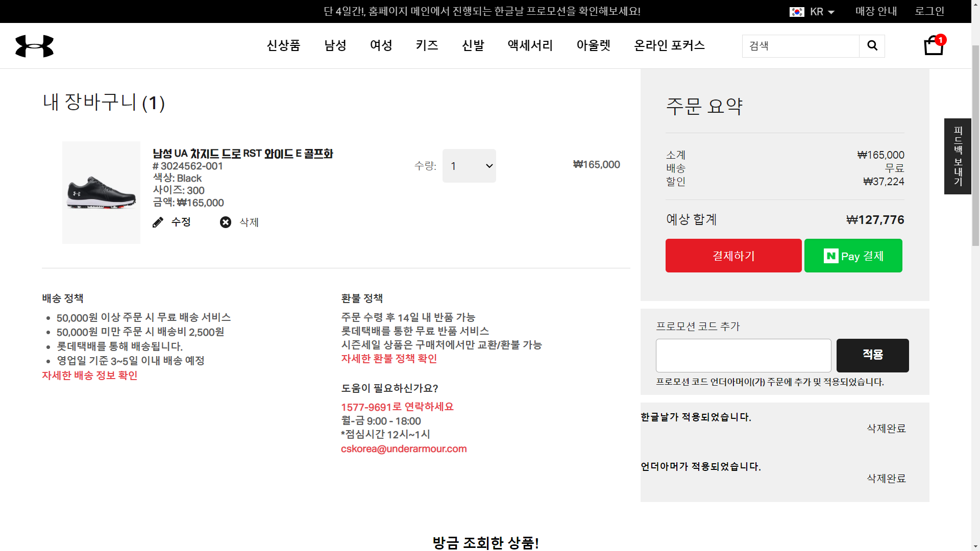This screenshot has width=980, height=551.
Task: Open the 신발 menu
Action: (x=473, y=45)
